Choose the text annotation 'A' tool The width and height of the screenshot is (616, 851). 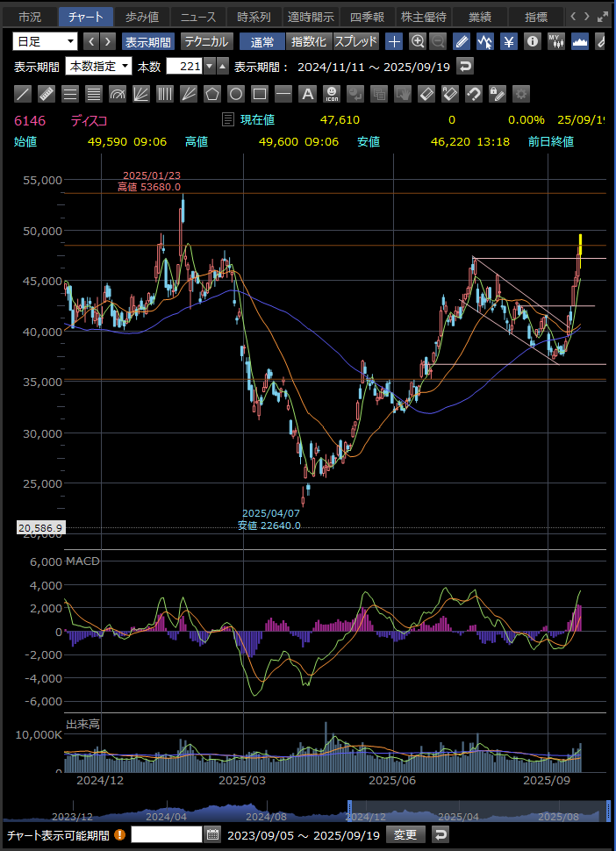307,94
